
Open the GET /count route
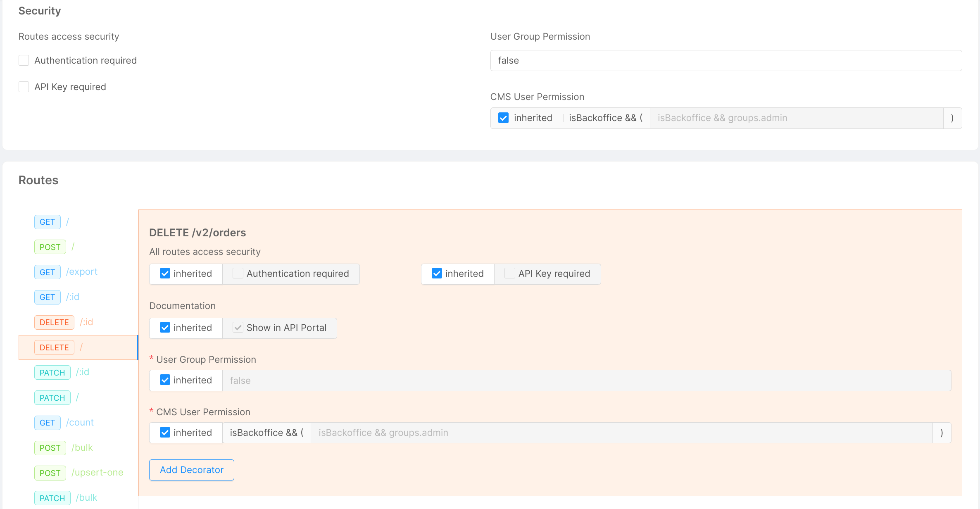[48, 423]
